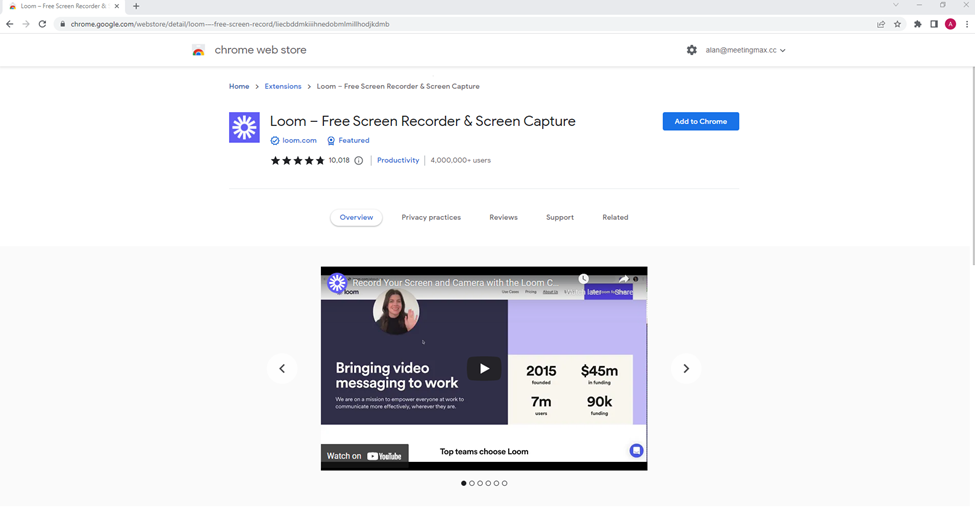Click the Loom channel icon in video

pos(337,283)
